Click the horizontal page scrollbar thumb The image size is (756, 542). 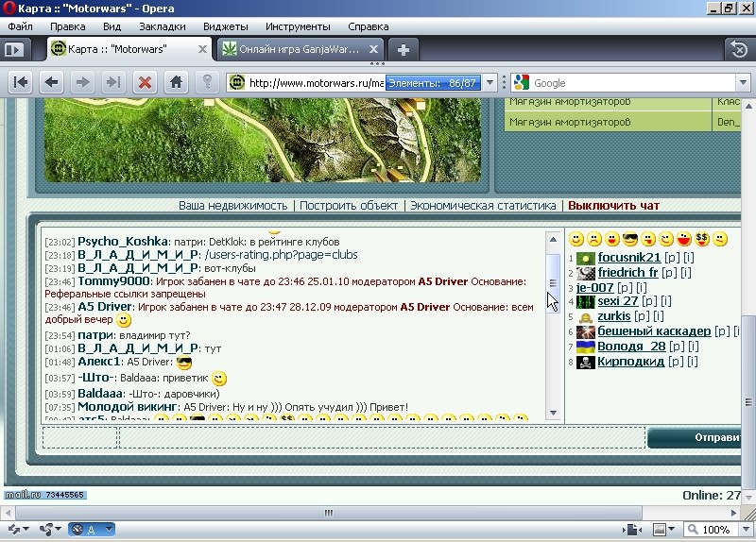328,513
